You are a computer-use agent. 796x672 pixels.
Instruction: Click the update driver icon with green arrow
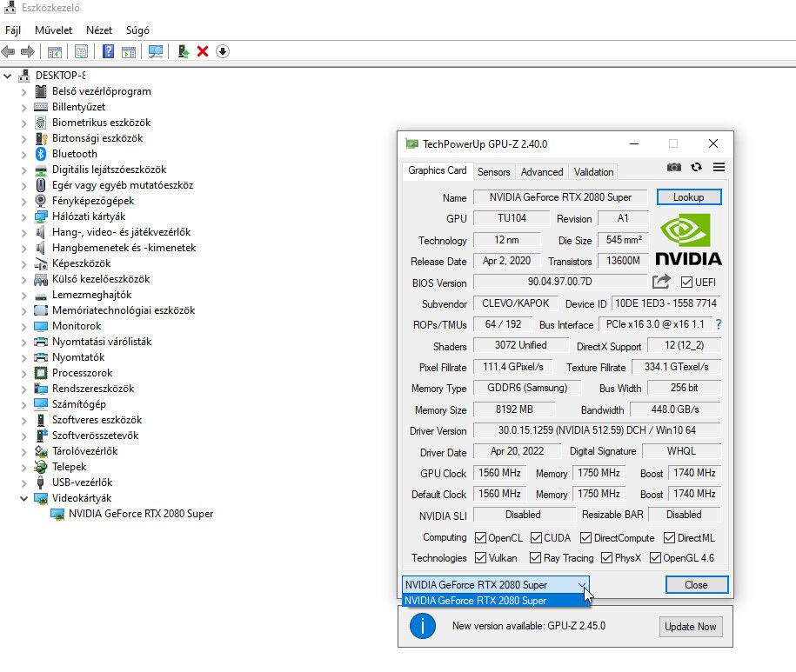point(184,51)
